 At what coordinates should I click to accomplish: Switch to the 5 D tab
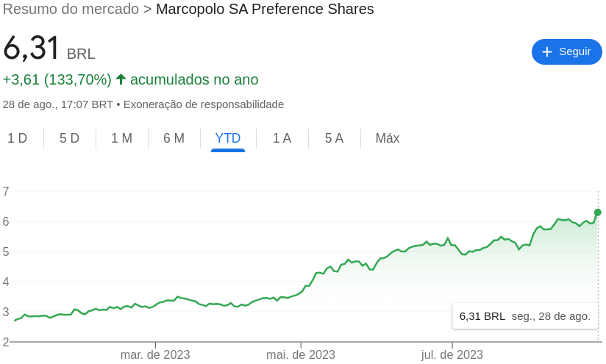70,138
